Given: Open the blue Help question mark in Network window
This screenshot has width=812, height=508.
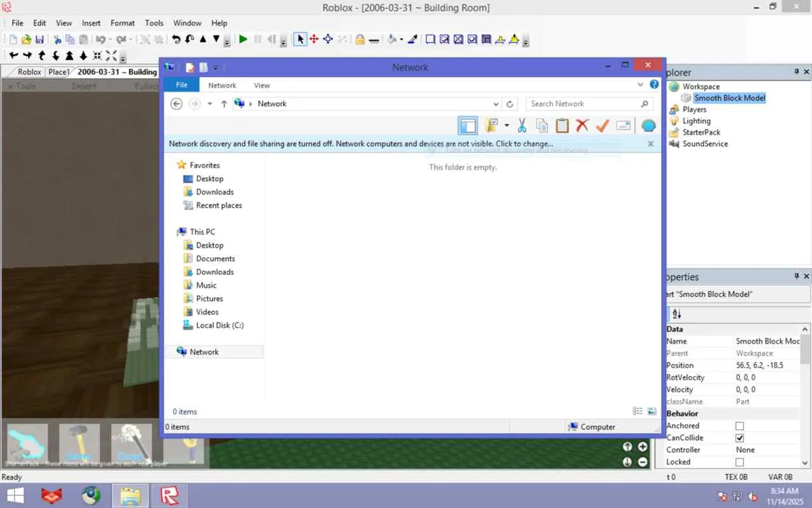Looking at the screenshot, I should pyautogui.click(x=654, y=84).
